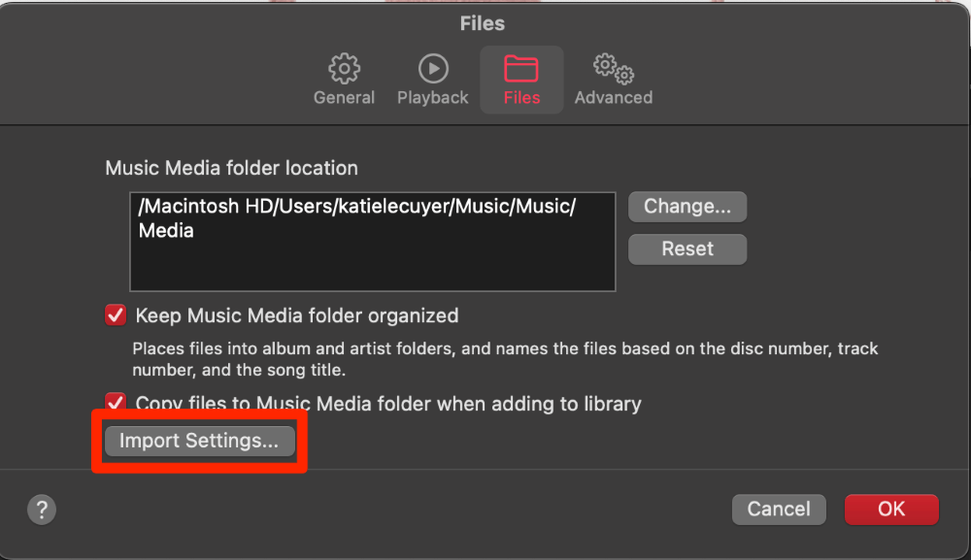The height and width of the screenshot is (560, 971).
Task: Click the 'Copy files to Music Media folder' label text
Action: (388, 404)
